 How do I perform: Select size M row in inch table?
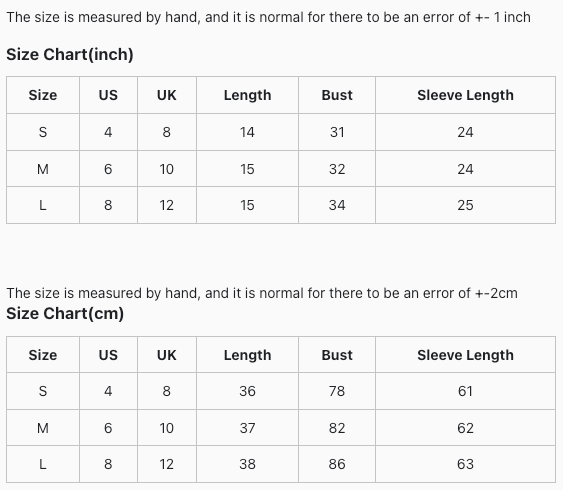[x=281, y=169]
